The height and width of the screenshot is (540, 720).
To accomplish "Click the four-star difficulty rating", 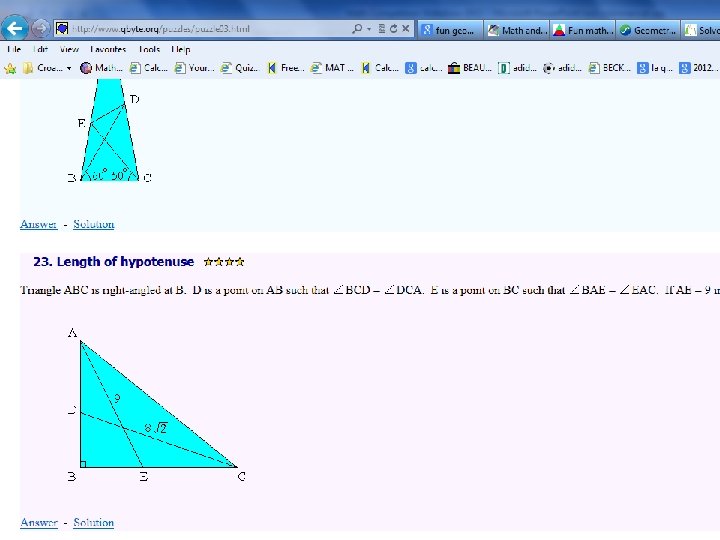I will pyautogui.click(x=224, y=262).
